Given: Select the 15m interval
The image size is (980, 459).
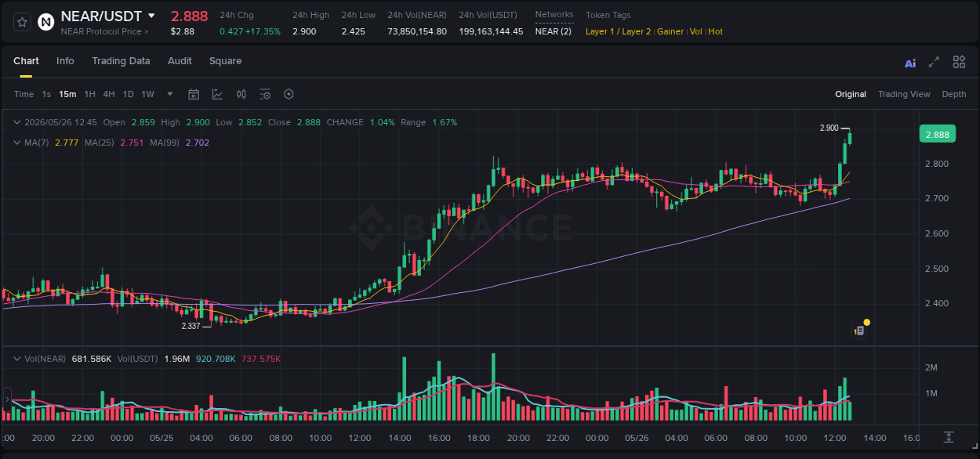Looking at the screenshot, I should coord(67,94).
